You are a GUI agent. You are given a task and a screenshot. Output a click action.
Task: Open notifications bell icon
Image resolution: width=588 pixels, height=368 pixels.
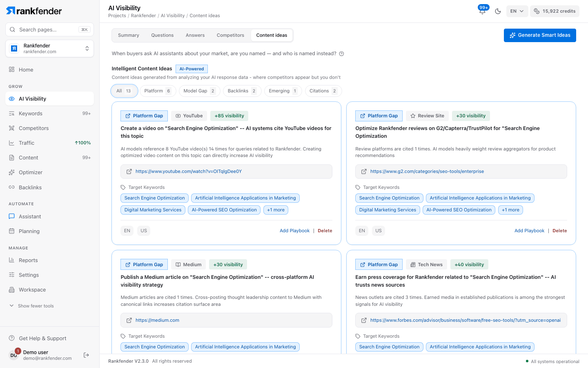click(482, 11)
